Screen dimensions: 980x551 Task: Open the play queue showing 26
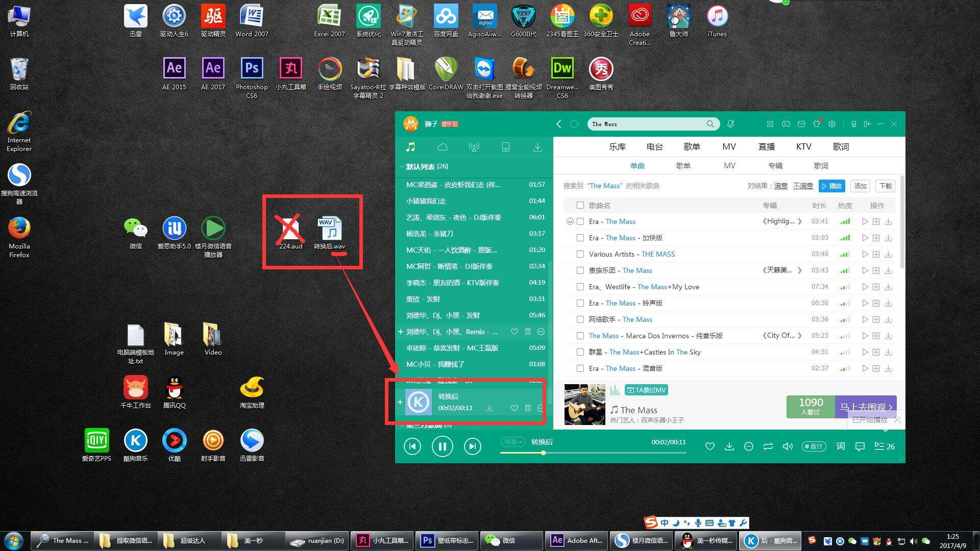click(x=885, y=446)
